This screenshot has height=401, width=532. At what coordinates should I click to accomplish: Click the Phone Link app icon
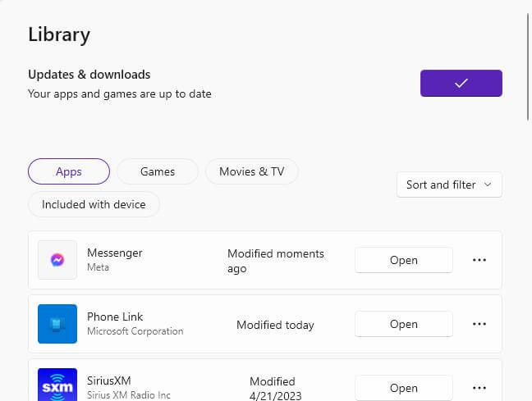click(57, 324)
